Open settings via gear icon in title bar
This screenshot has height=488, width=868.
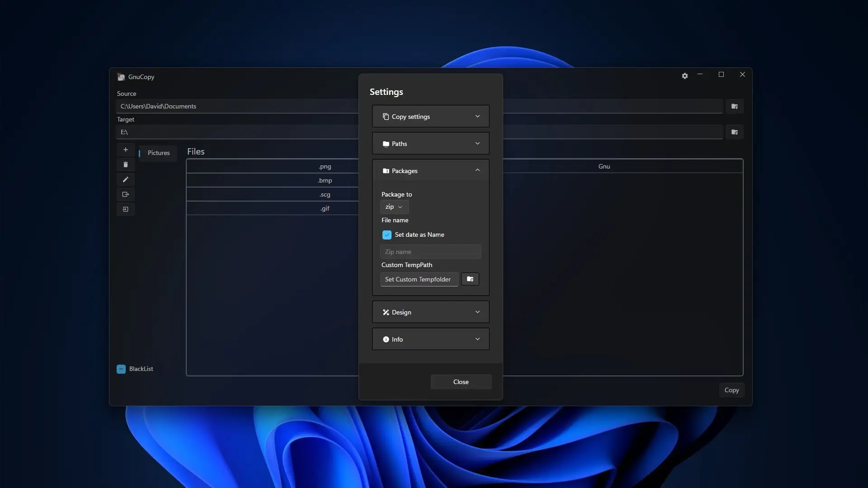[684, 76]
